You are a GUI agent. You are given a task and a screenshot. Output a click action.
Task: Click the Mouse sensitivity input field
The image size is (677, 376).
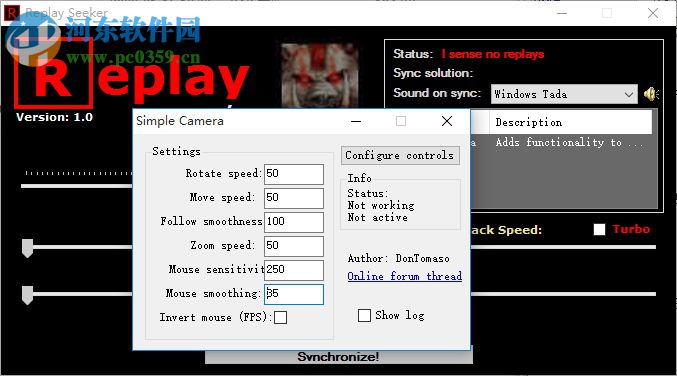tap(294, 270)
